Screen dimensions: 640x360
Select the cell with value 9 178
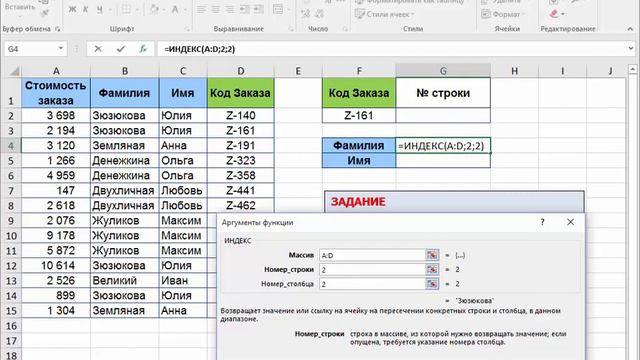coord(56,236)
